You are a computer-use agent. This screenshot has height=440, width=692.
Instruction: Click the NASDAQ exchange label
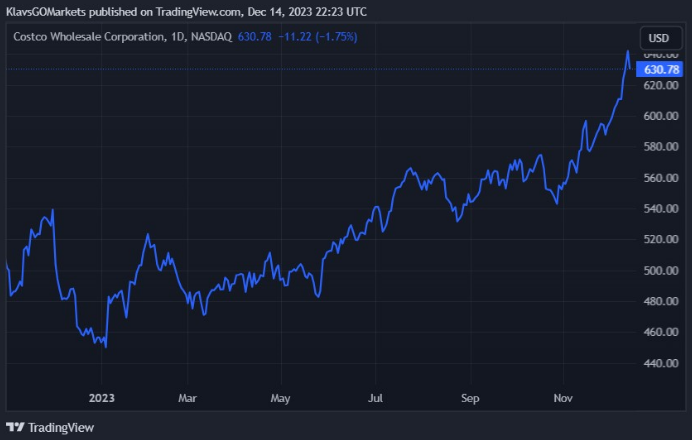(211, 37)
